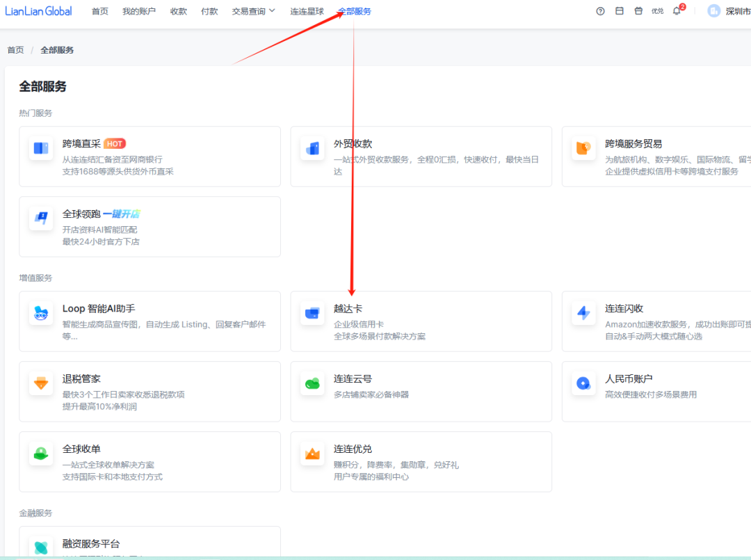751x560 pixels.
Task: Click text 支持1688等源头供货外币直采
Action: 118,171
